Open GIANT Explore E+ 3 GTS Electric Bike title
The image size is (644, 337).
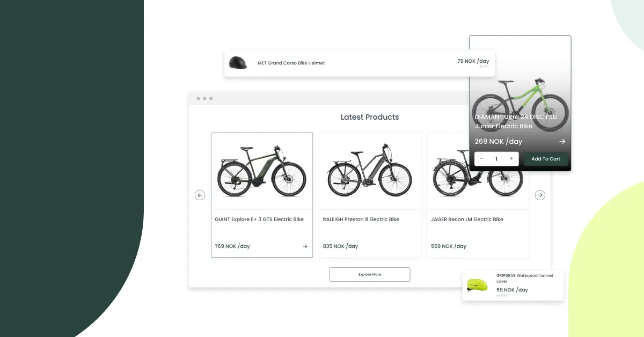[259, 219]
